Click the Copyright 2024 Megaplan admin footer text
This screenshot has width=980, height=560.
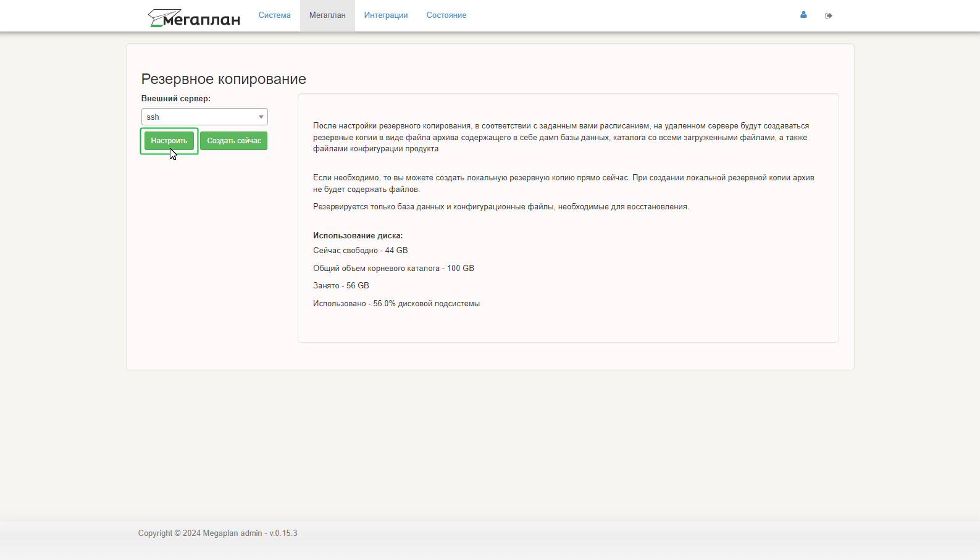tap(218, 533)
